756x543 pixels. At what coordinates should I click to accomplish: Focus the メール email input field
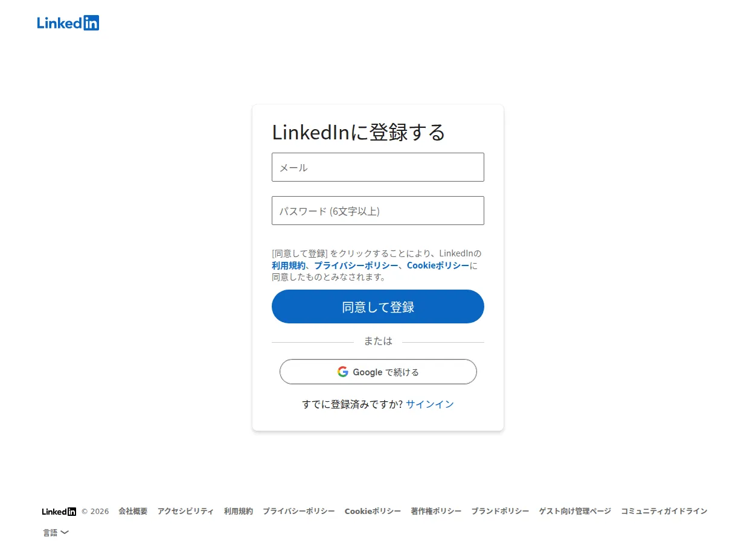(378, 167)
